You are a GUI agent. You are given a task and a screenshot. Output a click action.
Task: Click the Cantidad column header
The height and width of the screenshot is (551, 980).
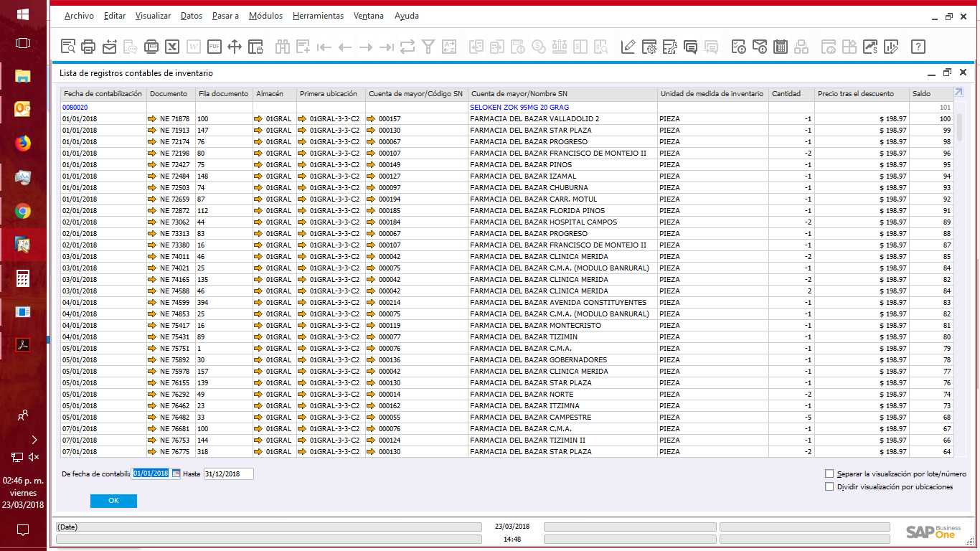tap(791, 94)
